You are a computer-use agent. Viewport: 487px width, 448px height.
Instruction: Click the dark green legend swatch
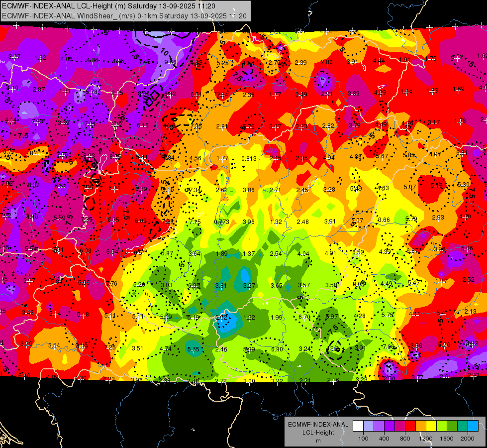pyautogui.click(x=452, y=426)
